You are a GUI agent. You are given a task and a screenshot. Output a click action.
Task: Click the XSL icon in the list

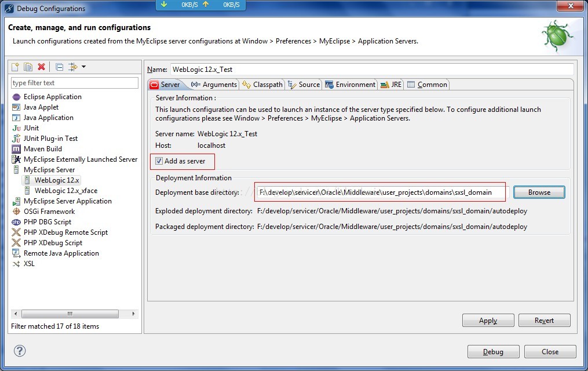coord(16,264)
